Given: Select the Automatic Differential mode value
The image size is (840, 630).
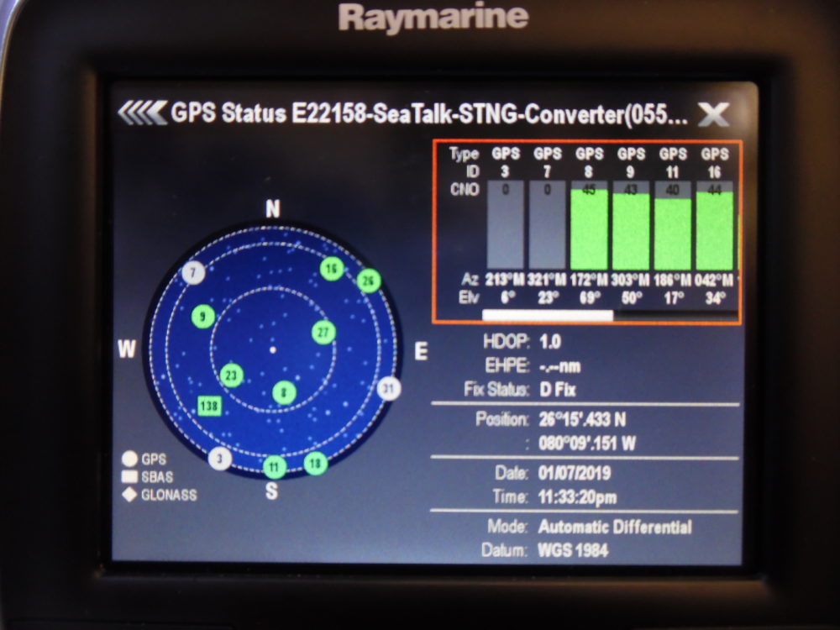Looking at the screenshot, I should point(615,527).
